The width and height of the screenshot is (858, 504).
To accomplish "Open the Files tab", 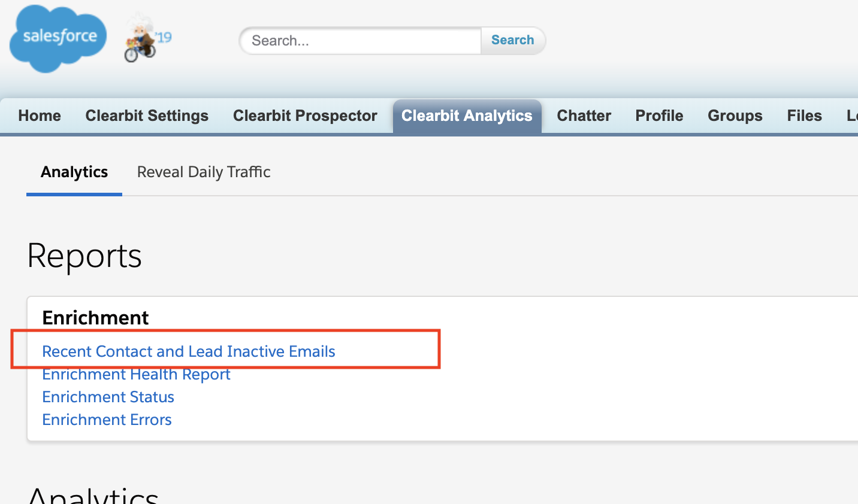I will [x=804, y=116].
